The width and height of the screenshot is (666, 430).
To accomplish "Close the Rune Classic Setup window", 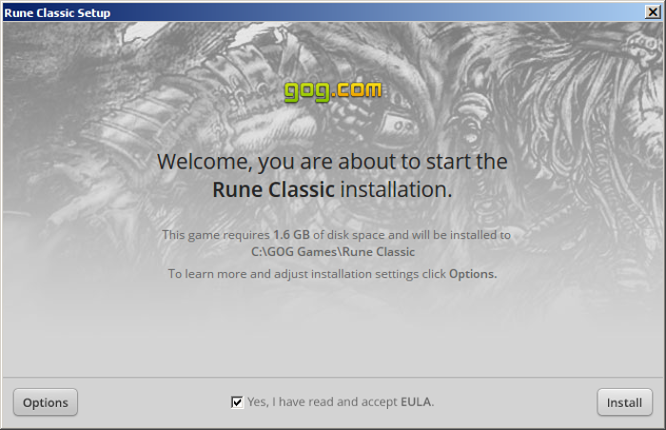I will pos(652,12).
